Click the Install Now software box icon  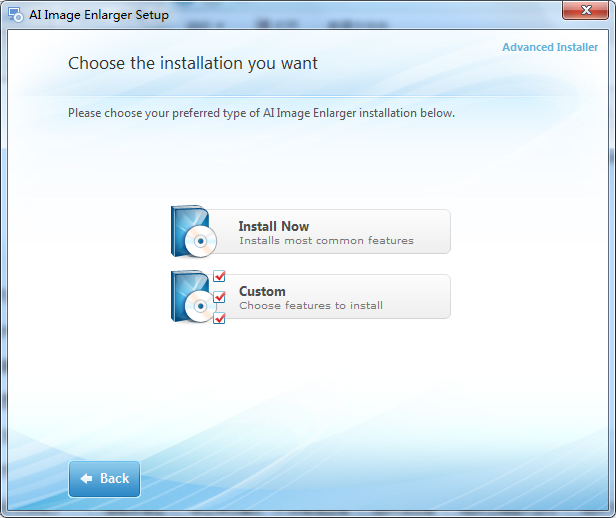(194, 231)
